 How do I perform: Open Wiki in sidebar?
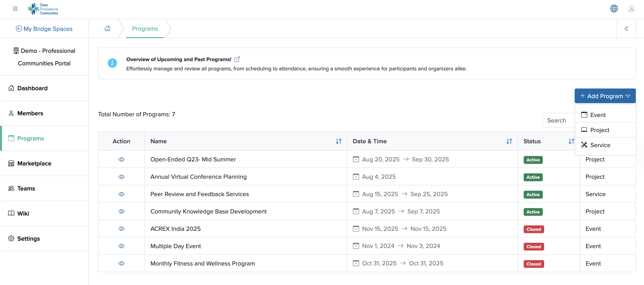tap(44, 213)
